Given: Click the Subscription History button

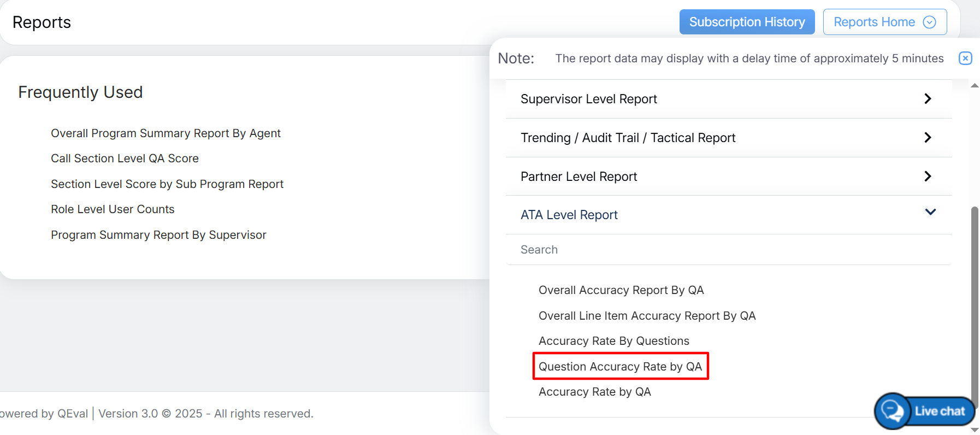Looking at the screenshot, I should pyautogui.click(x=747, y=22).
